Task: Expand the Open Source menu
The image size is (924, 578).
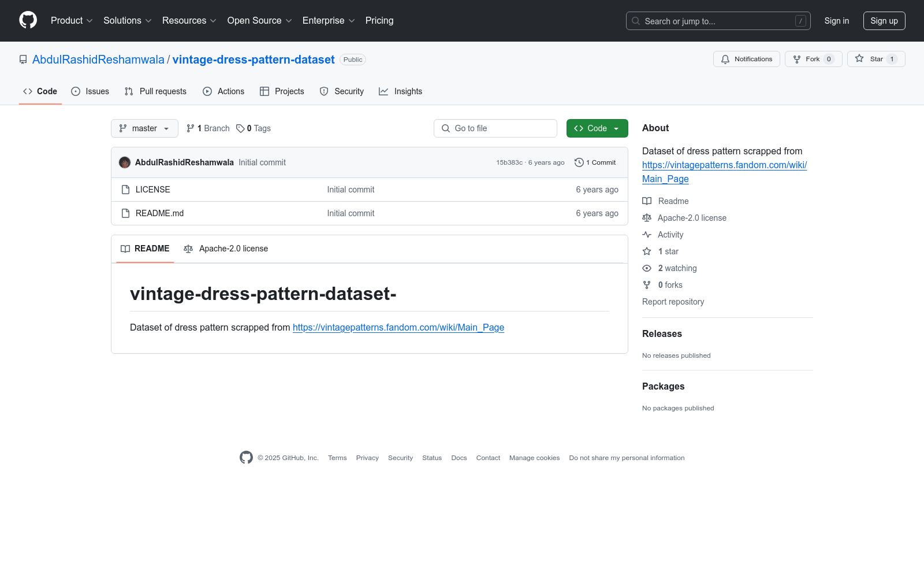Action: 260,21
